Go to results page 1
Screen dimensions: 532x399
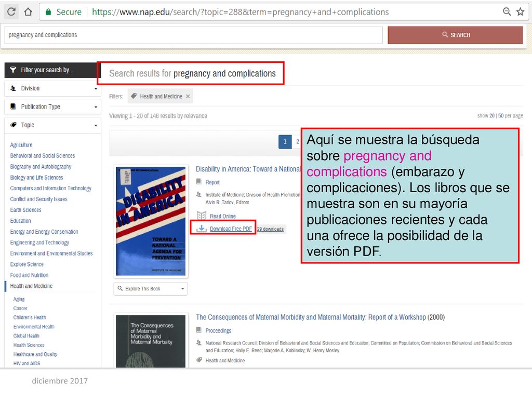[285, 142]
